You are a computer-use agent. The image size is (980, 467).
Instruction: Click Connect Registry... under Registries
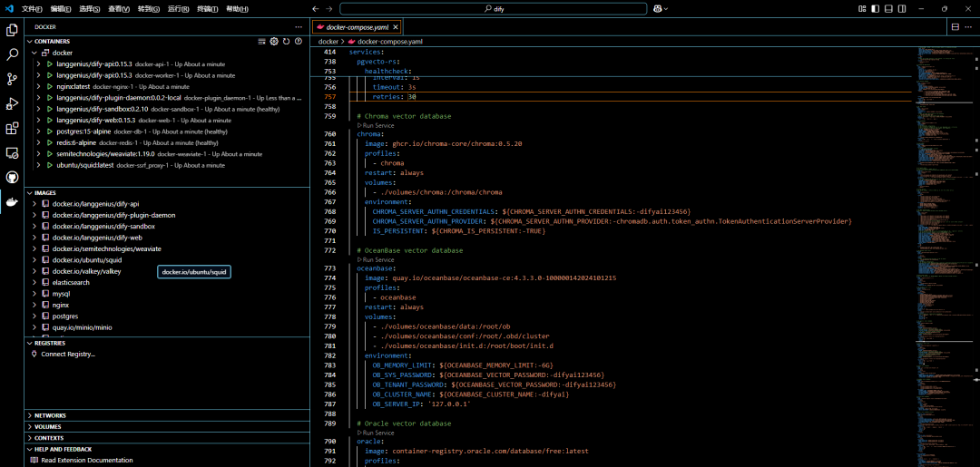coord(67,354)
